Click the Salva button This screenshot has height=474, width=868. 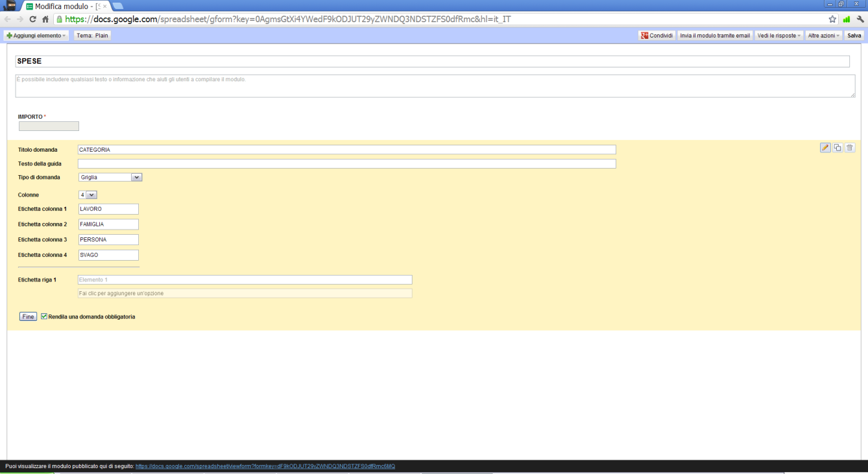pos(854,36)
